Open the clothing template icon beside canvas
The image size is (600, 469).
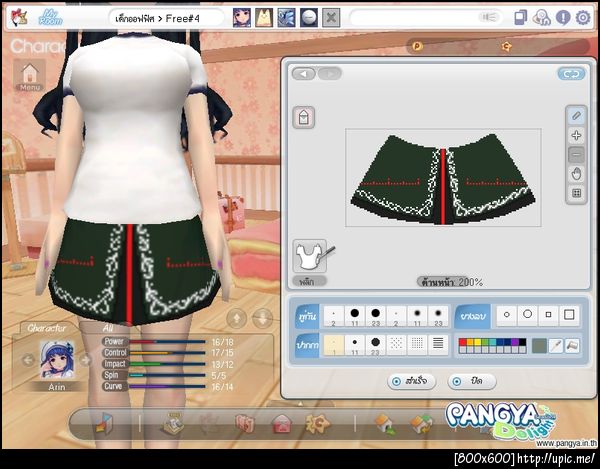point(303,117)
